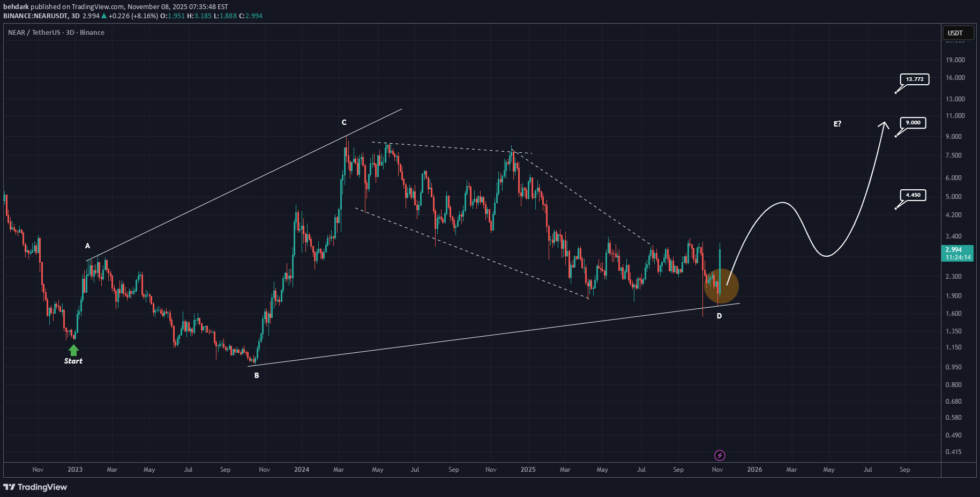Viewport: 980px width, 497px height.
Task: Click the 19.000 price scale label
Action: click(x=955, y=60)
